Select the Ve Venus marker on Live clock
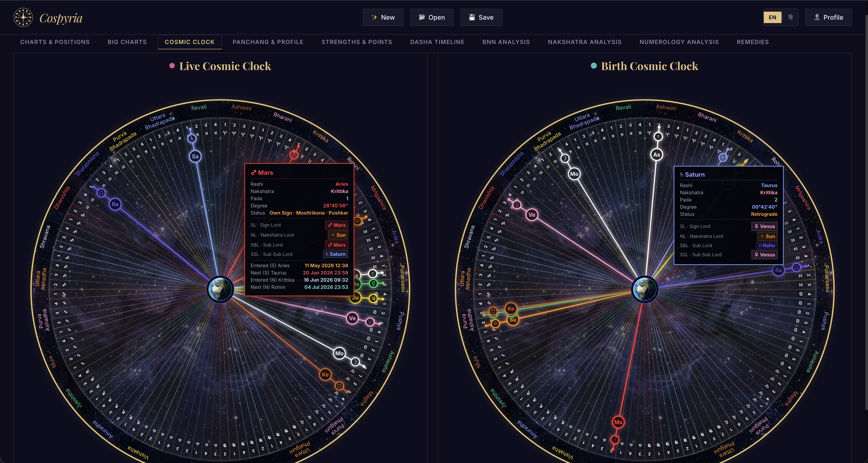The width and height of the screenshot is (868, 463). (352, 318)
